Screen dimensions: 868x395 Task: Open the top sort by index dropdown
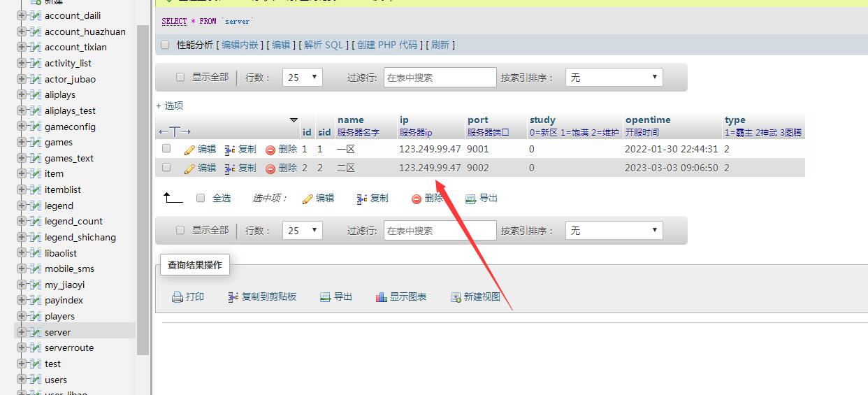coord(614,78)
